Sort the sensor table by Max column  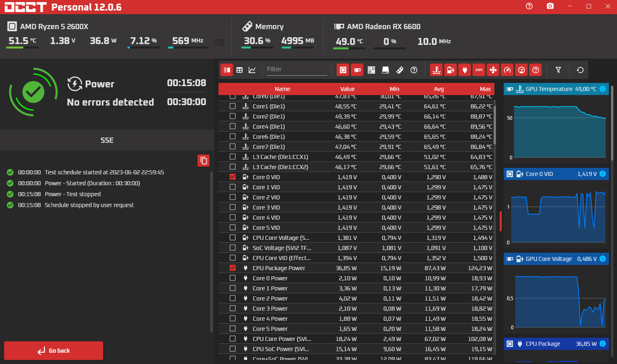(486, 89)
